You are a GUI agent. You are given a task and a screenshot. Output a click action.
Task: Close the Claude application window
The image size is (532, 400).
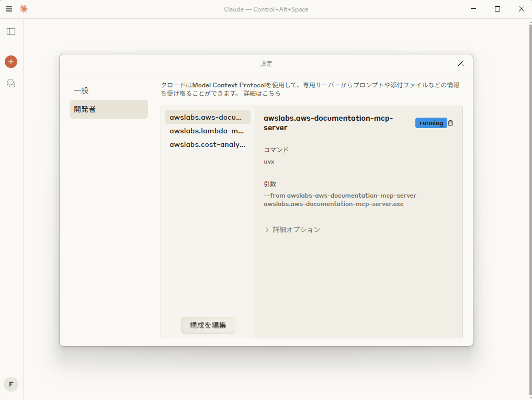tap(522, 9)
